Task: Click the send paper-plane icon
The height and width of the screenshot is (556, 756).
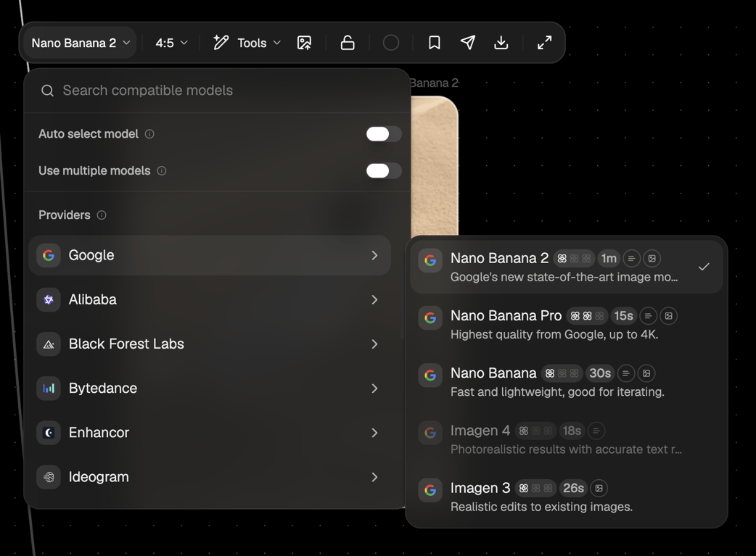Action: click(468, 43)
